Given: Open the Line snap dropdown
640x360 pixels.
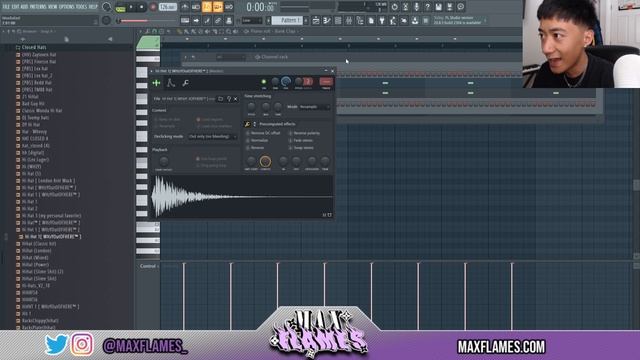Looking at the screenshot, I should (252, 20).
